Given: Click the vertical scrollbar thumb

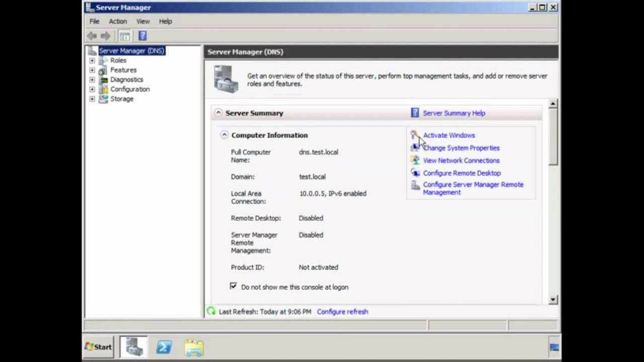Looking at the screenshot, I should point(553,136).
